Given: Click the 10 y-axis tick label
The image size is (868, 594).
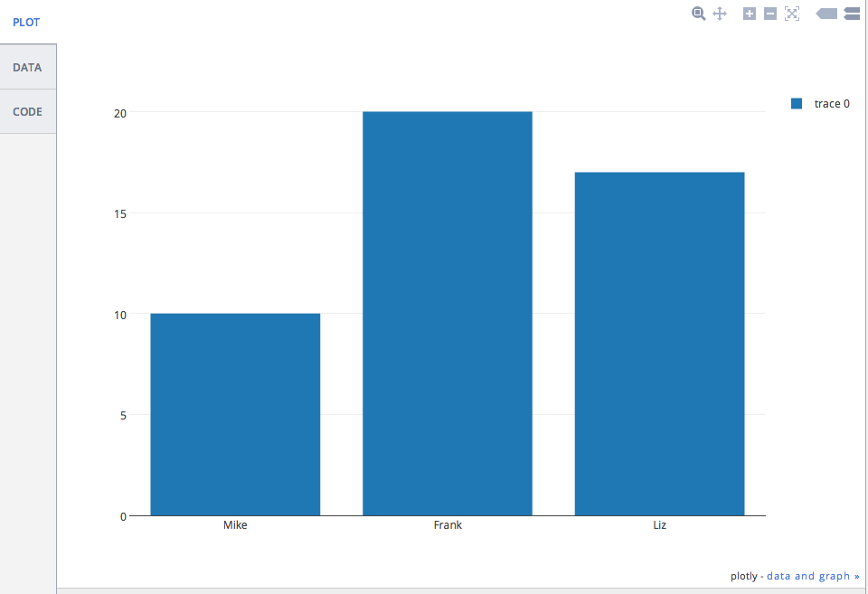Looking at the screenshot, I should [120, 315].
